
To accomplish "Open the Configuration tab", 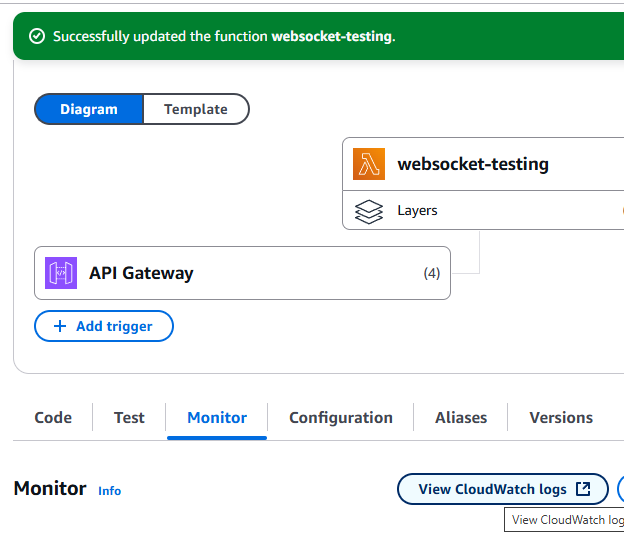I will (x=341, y=417).
